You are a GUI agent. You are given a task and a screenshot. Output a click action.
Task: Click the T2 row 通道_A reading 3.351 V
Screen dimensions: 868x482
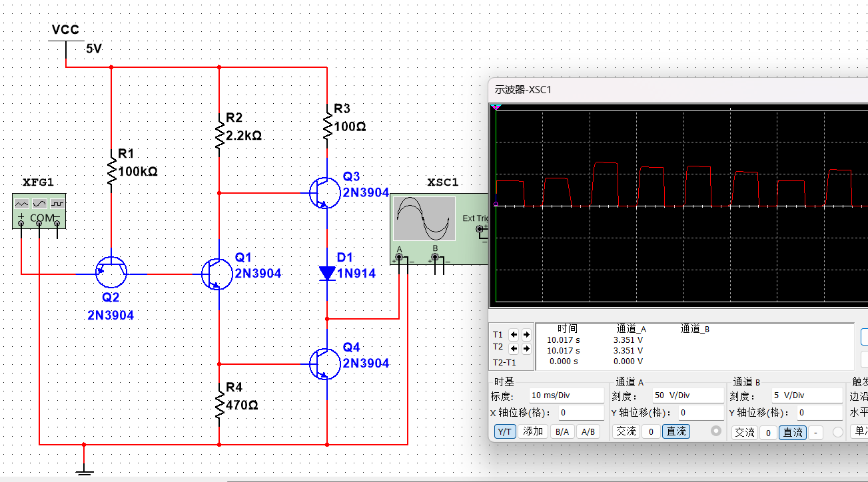pos(628,350)
